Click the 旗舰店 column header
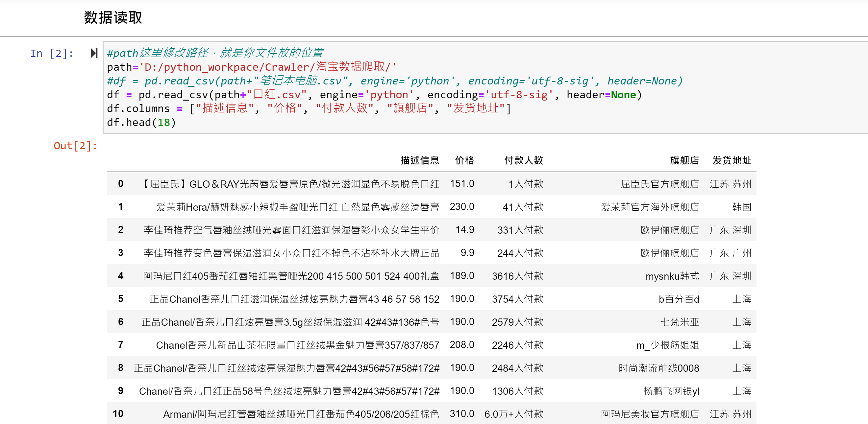This screenshot has width=868, height=424. 684,160
